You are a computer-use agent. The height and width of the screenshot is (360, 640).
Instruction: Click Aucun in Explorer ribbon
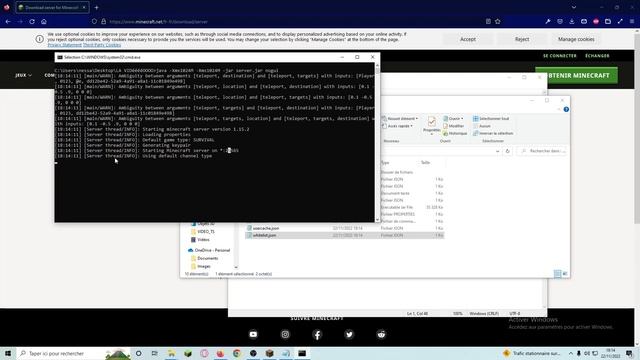(482, 126)
